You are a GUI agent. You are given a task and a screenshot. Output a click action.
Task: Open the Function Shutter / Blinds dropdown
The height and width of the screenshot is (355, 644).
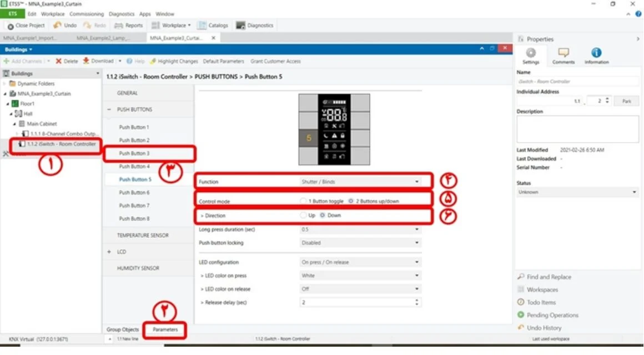click(x=361, y=181)
